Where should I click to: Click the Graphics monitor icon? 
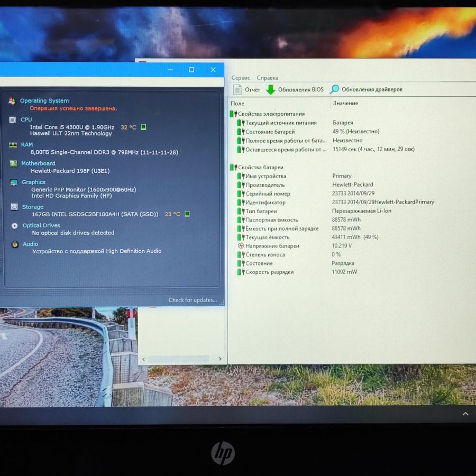coord(14,182)
